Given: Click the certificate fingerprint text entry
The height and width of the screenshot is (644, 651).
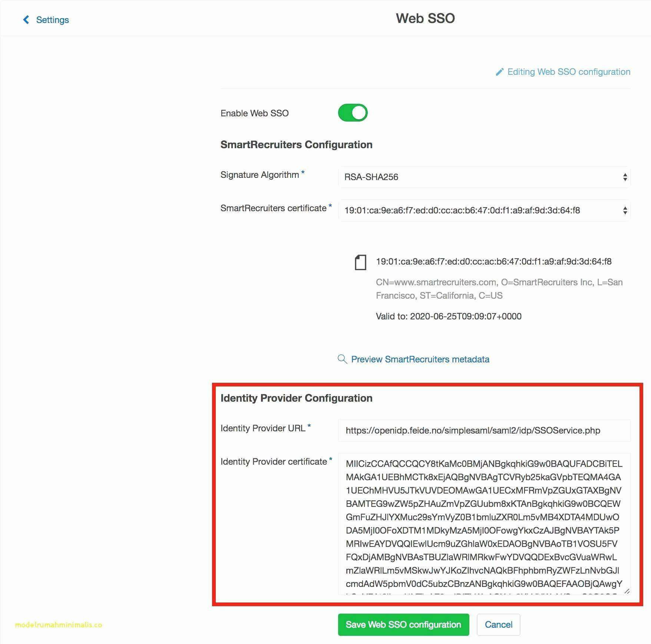Looking at the screenshot, I should (493, 261).
